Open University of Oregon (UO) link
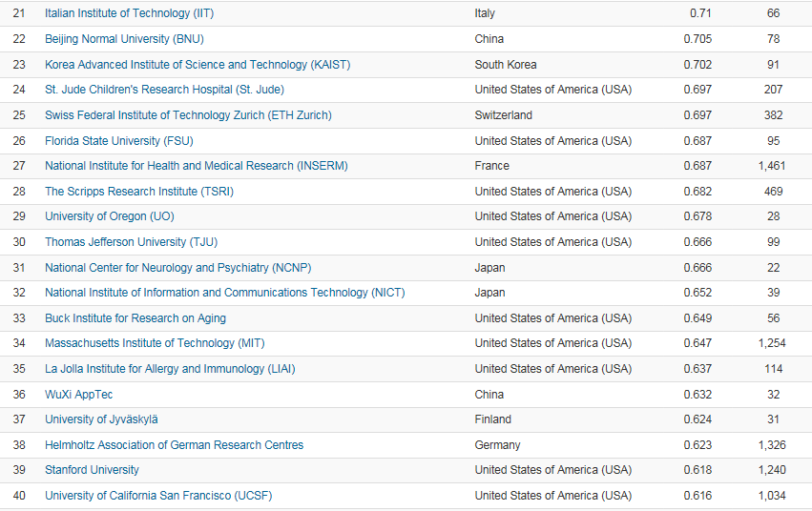Viewport: 812px width, 511px height. click(109, 216)
